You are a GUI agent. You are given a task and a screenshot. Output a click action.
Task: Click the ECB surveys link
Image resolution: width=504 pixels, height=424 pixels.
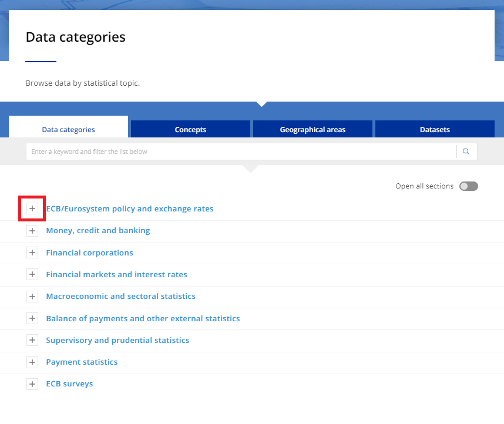click(69, 383)
